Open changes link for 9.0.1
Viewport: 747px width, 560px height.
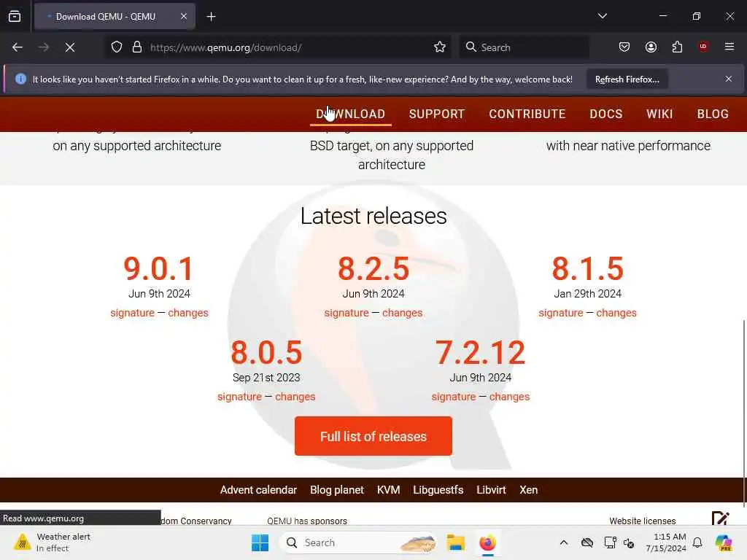pyautogui.click(x=188, y=313)
